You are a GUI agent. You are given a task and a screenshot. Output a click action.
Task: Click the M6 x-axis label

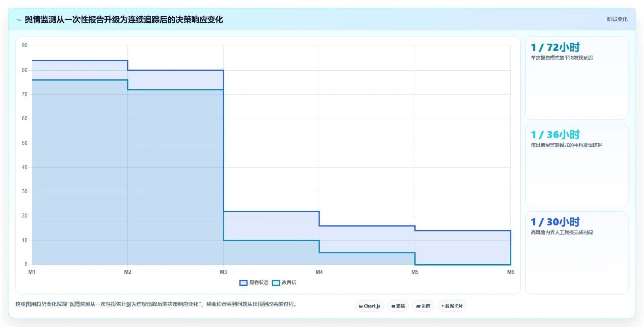[511, 272]
